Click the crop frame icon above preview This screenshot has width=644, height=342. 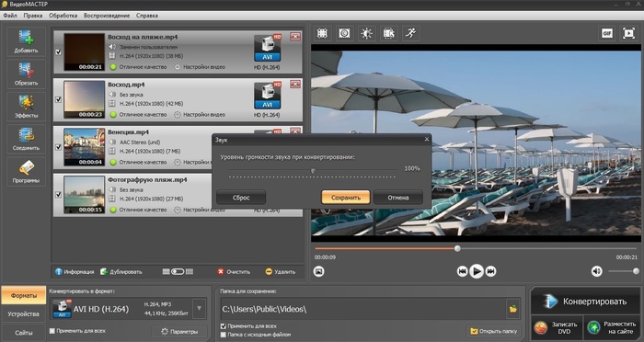(x=322, y=33)
